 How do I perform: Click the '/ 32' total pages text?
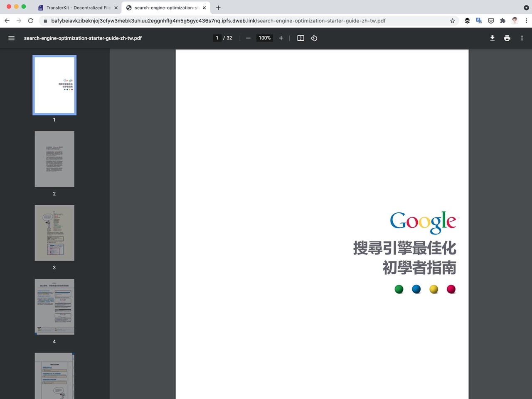pyautogui.click(x=228, y=38)
